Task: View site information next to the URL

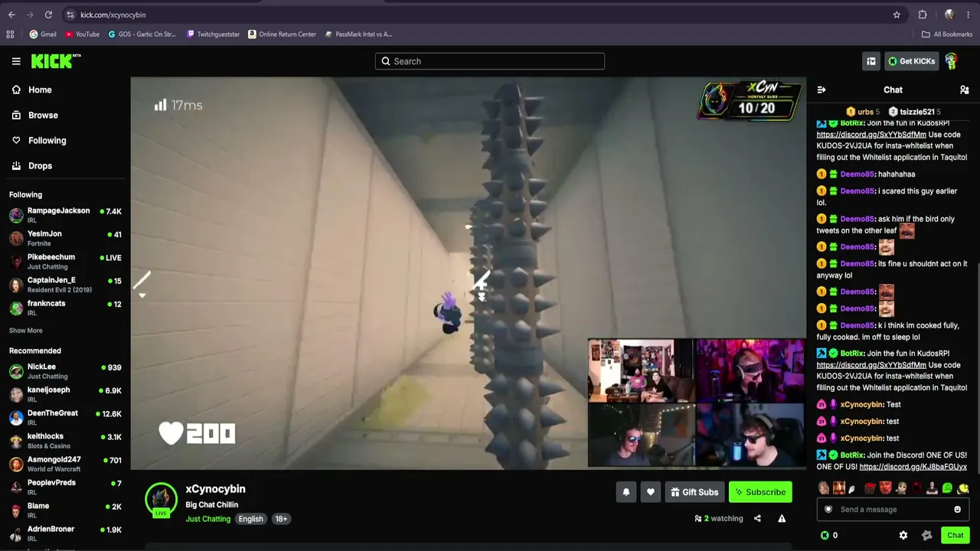Action: point(70,15)
